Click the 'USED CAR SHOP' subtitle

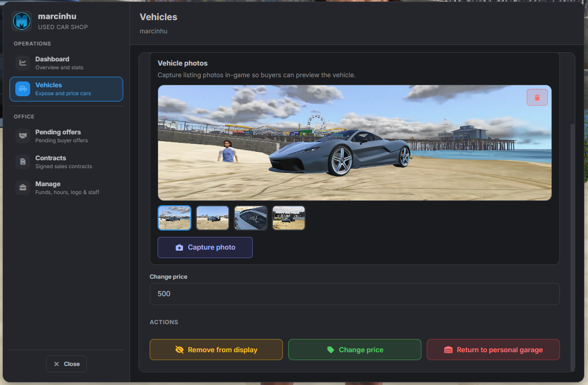[63, 27]
